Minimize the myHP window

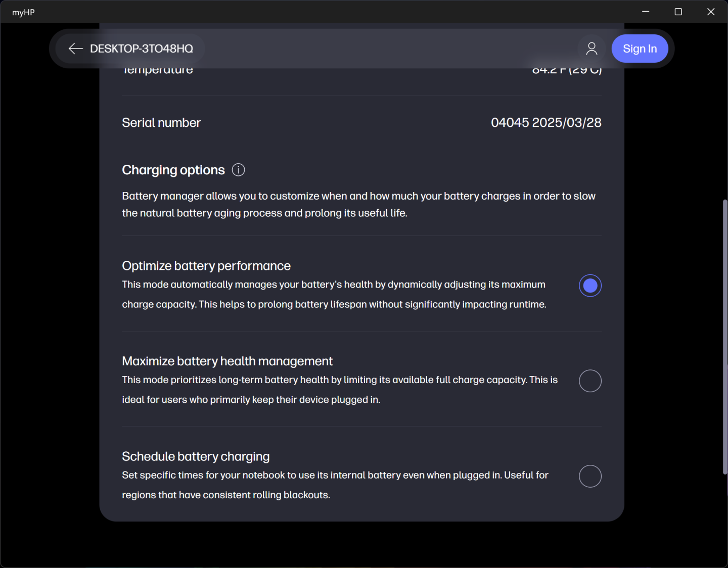pos(646,12)
